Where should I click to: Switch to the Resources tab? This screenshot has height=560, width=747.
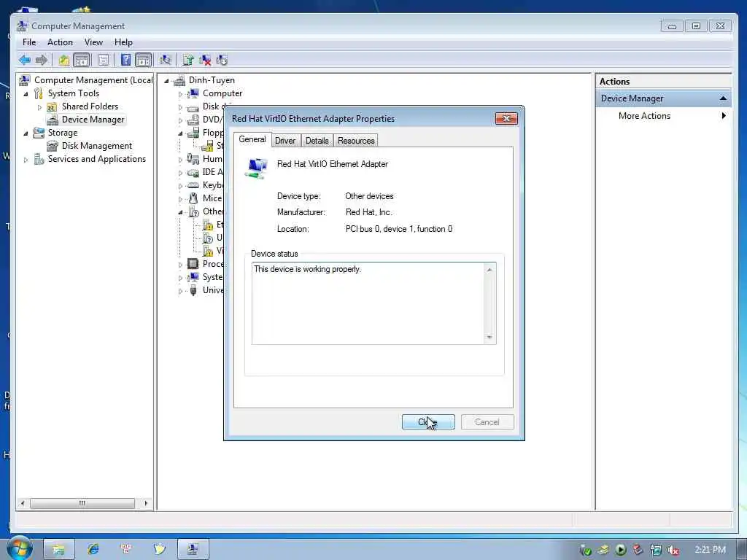point(356,141)
